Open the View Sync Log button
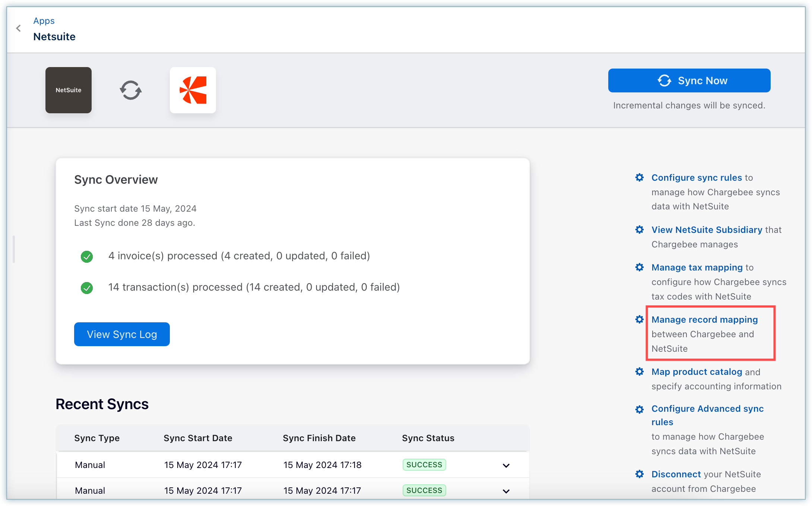Viewport: 812px width, 506px height. [122, 334]
